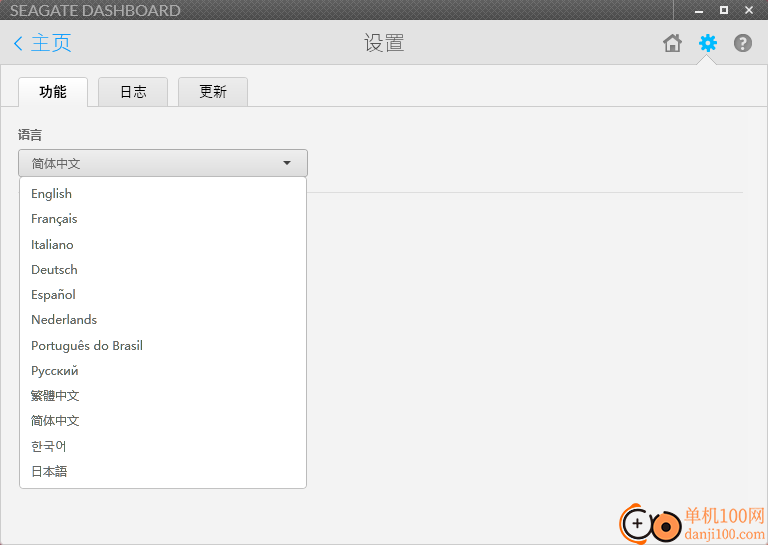Select Русский language option
The height and width of the screenshot is (545, 768).
[x=163, y=371]
